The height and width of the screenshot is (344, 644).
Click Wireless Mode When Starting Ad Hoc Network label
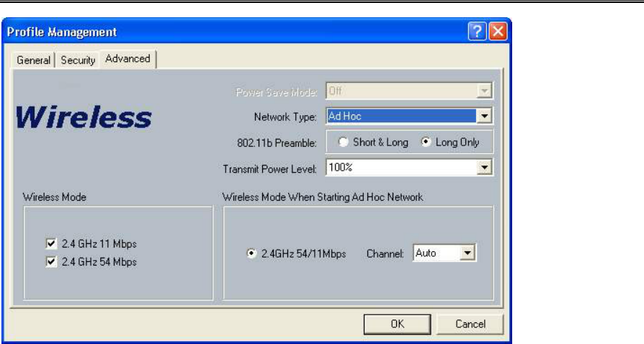pos(323,197)
